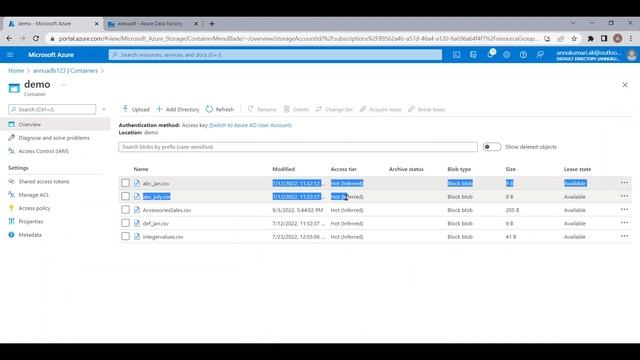Focus the sidebar Search (Ctrl+/) box
The height and width of the screenshot is (360, 640).
[52, 109]
